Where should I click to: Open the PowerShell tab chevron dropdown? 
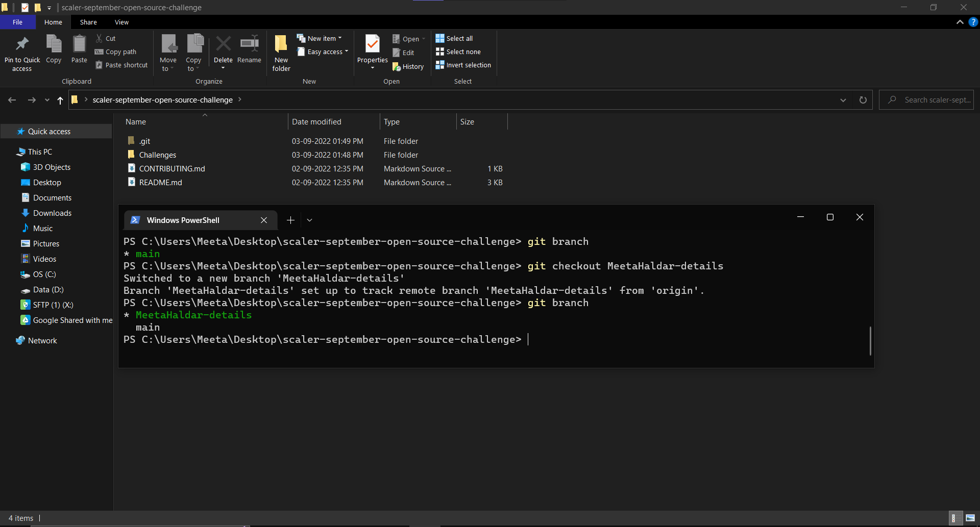309,220
